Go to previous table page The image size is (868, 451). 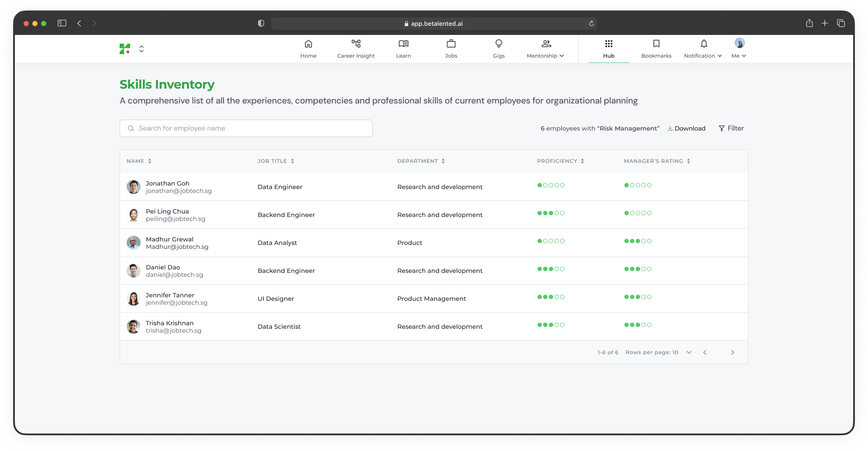[705, 352]
